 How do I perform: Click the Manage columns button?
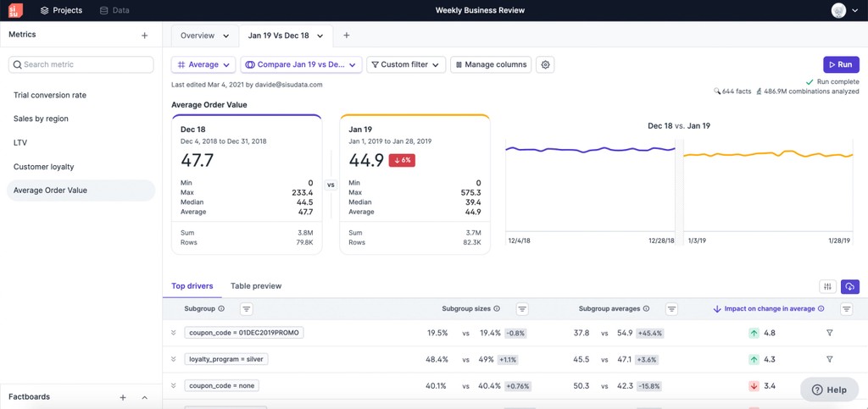(x=491, y=64)
